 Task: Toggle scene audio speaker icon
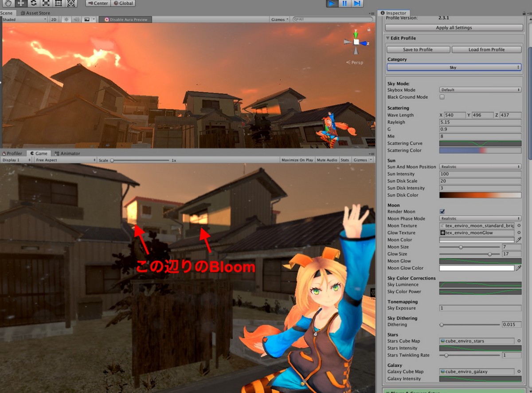76,20
